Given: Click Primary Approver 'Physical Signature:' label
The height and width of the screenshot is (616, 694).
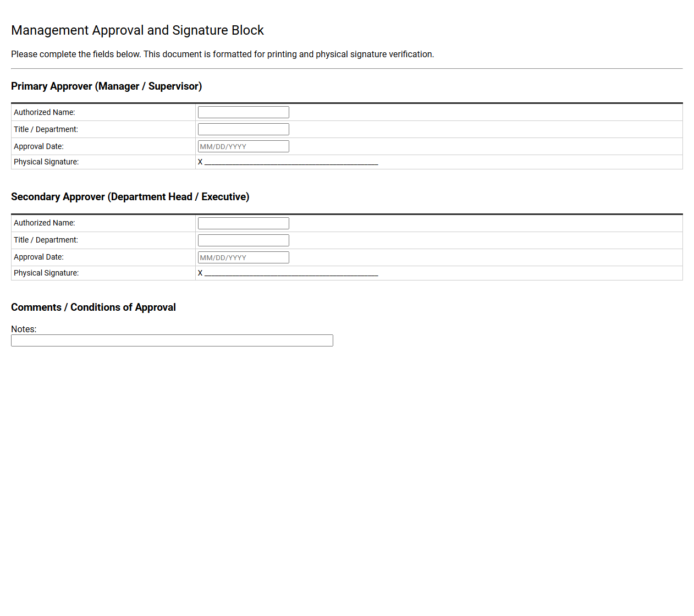Looking at the screenshot, I should [x=46, y=162].
